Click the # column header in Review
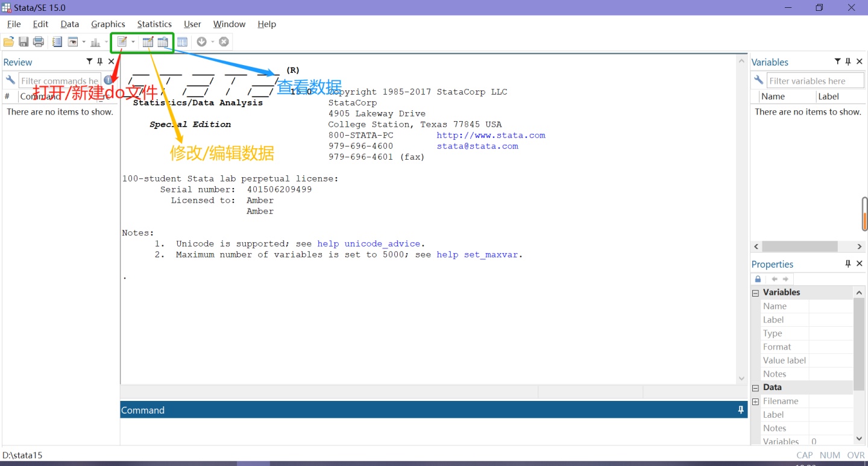 [7, 96]
